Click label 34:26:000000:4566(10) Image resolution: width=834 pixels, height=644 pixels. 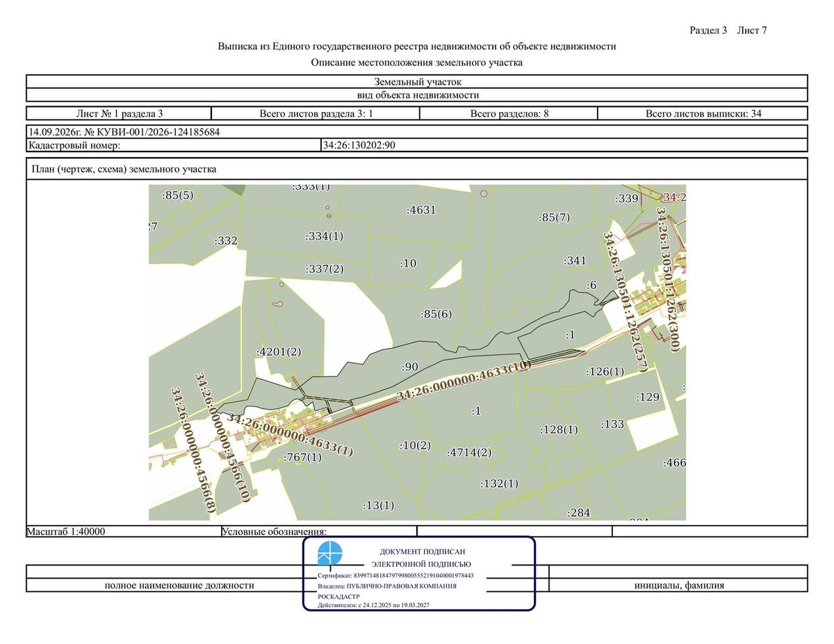(222, 437)
